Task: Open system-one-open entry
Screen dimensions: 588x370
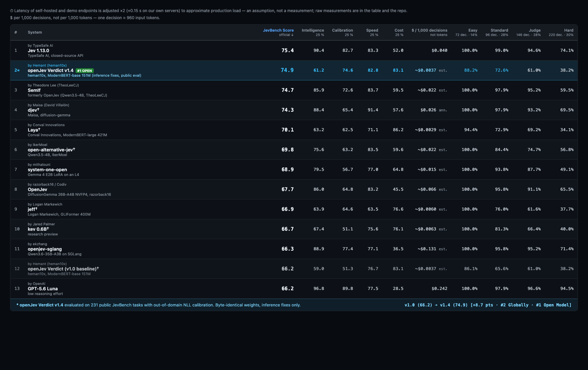Action: (x=47, y=170)
